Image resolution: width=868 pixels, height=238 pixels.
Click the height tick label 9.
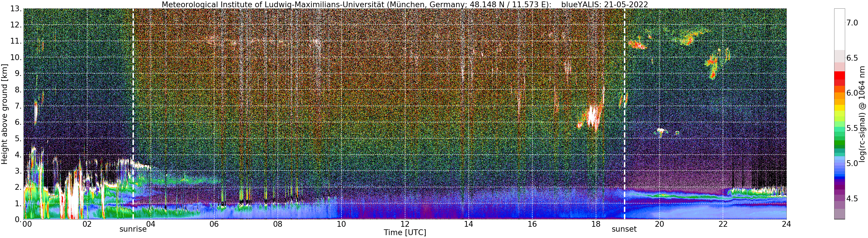(x=18, y=73)
